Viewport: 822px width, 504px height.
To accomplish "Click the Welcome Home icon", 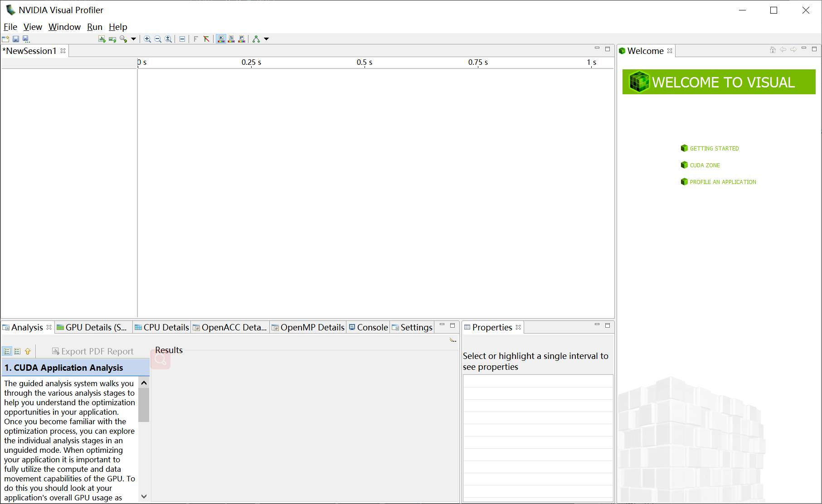I will click(x=773, y=49).
